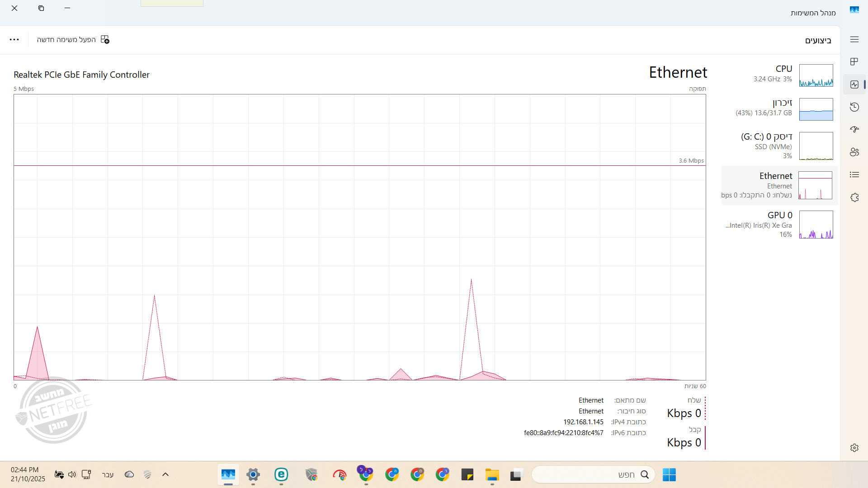
Task: Open the Task Manager hamburger navigation menu
Action: click(x=854, y=40)
